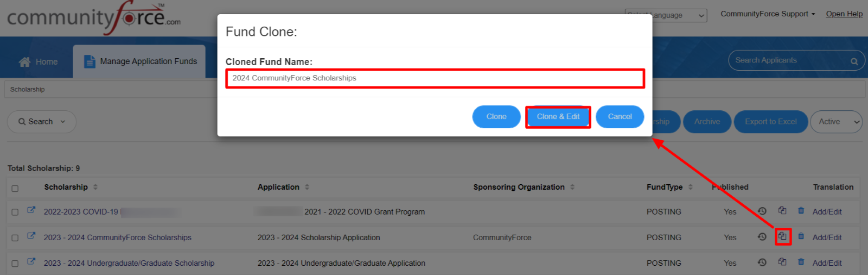
Task: View history for the 2022-2023 COVID-19 row
Action: pos(762,211)
